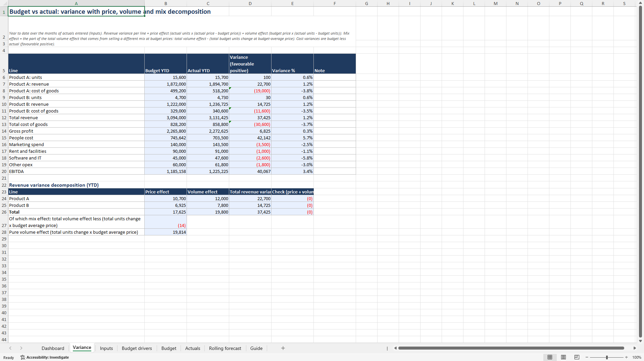The height and width of the screenshot is (361, 644).
Task: Click the 100% zoom level
Action: pos(637,357)
